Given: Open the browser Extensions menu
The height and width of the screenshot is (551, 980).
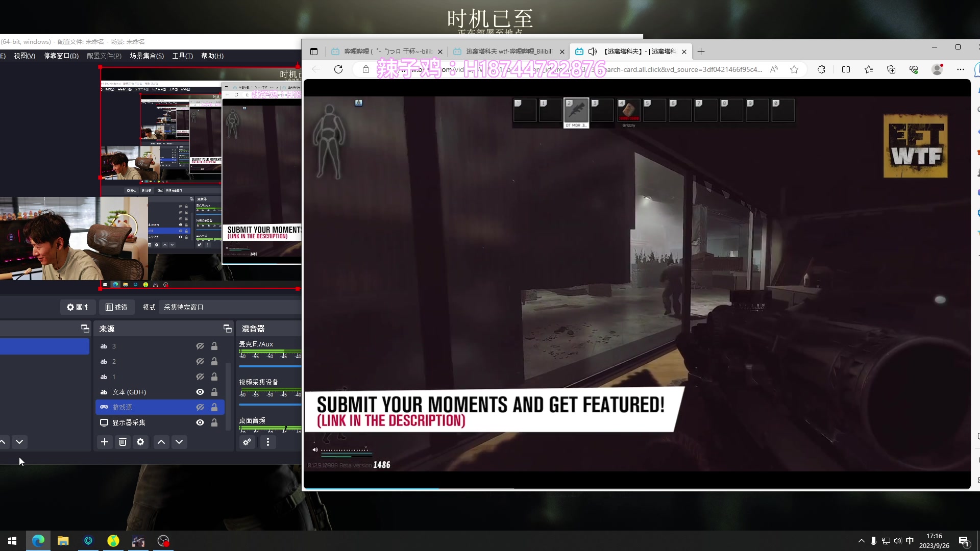Looking at the screenshot, I should (x=821, y=69).
